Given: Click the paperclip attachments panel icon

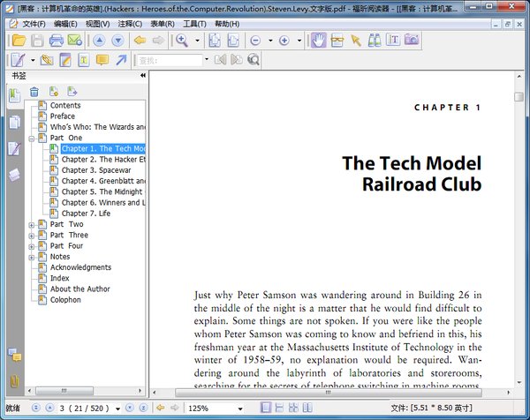Looking at the screenshot, I should (x=15, y=381).
